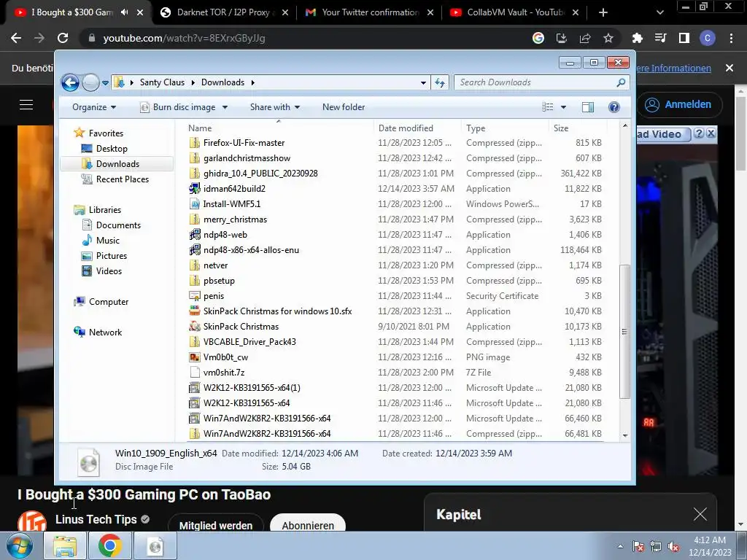This screenshot has width=747, height=560.
Task: Expand path arrow after Downloads
Action: (x=253, y=82)
